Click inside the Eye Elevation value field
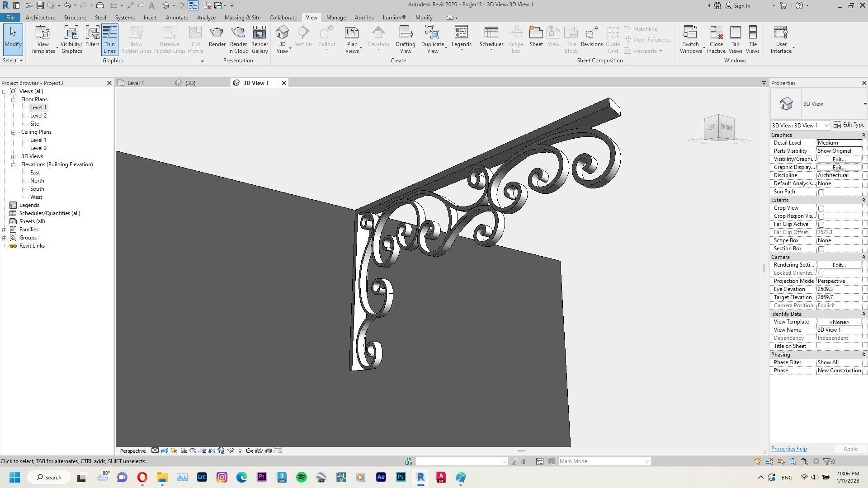The width and height of the screenshot is (868, 488). [x=839, y=289]
